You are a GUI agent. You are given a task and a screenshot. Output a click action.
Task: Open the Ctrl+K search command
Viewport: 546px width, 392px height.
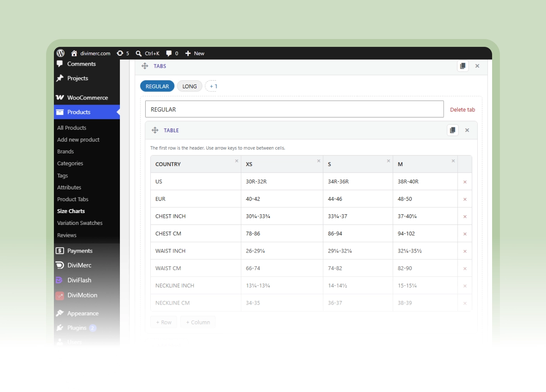click(147, 53)
